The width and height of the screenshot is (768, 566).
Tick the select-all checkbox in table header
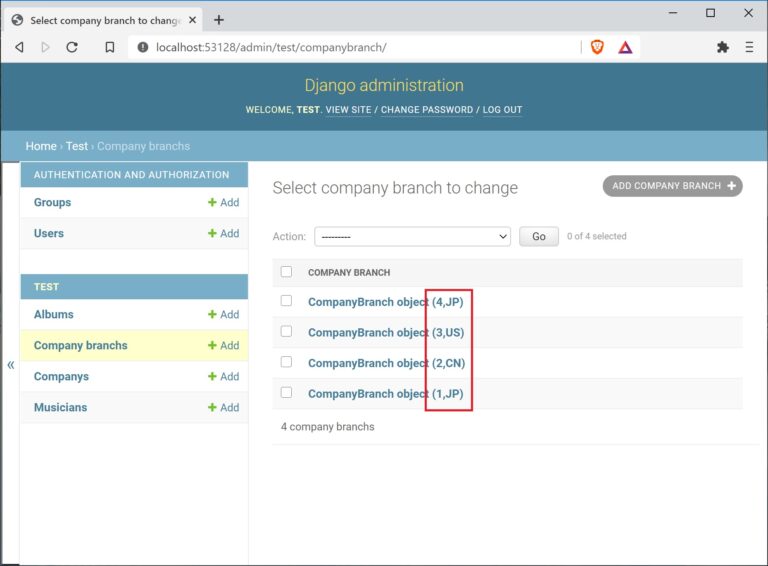coord(286,272)
